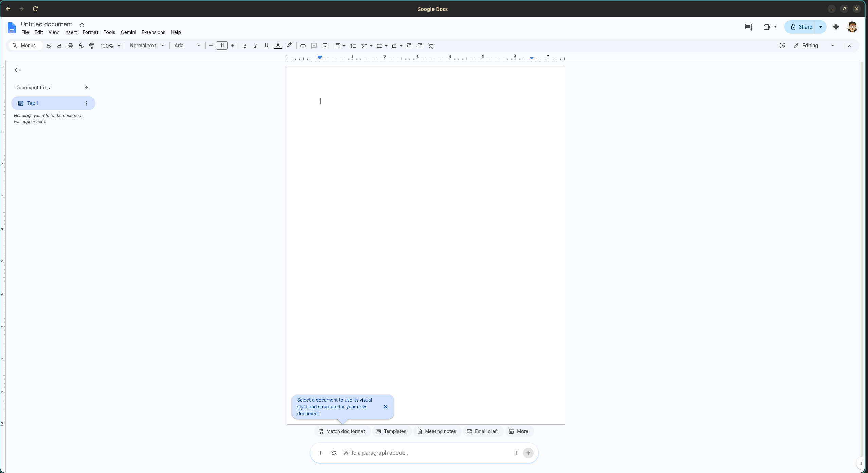Open Gemini sparkle icon in header
The height and width of the screenshot is (473, 868).
(x=836, y=27)
